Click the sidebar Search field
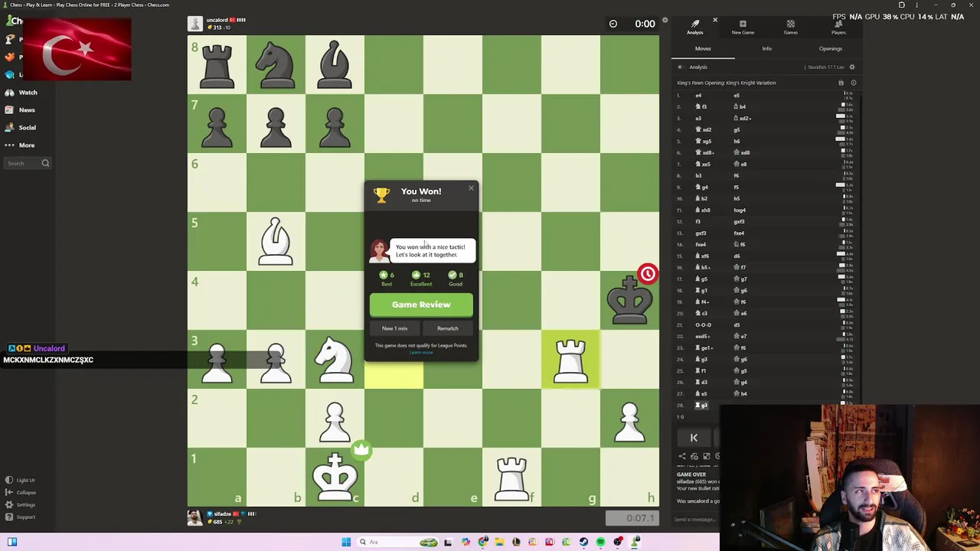 [28, 163]
